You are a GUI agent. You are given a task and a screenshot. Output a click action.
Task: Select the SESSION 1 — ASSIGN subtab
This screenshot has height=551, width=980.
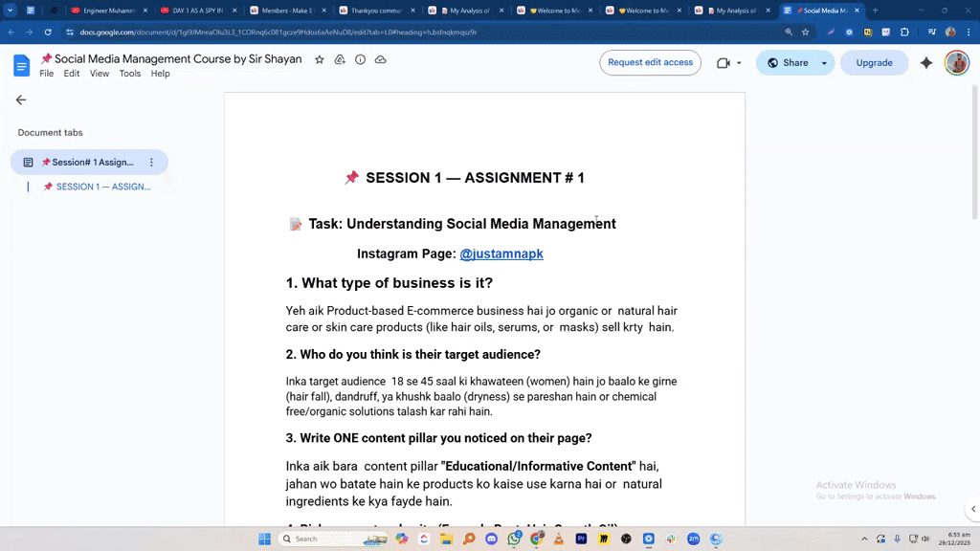point(100,187)
